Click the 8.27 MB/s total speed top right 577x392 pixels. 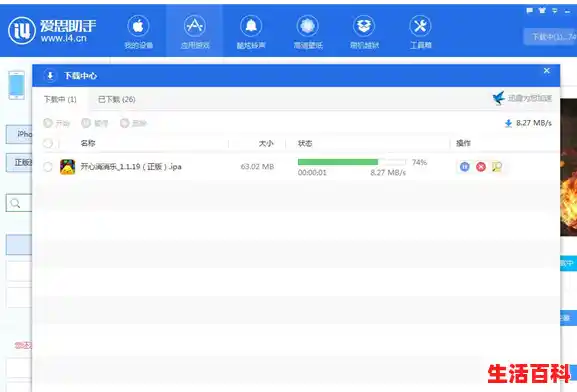pyautogui.click(x=534, y=123)
